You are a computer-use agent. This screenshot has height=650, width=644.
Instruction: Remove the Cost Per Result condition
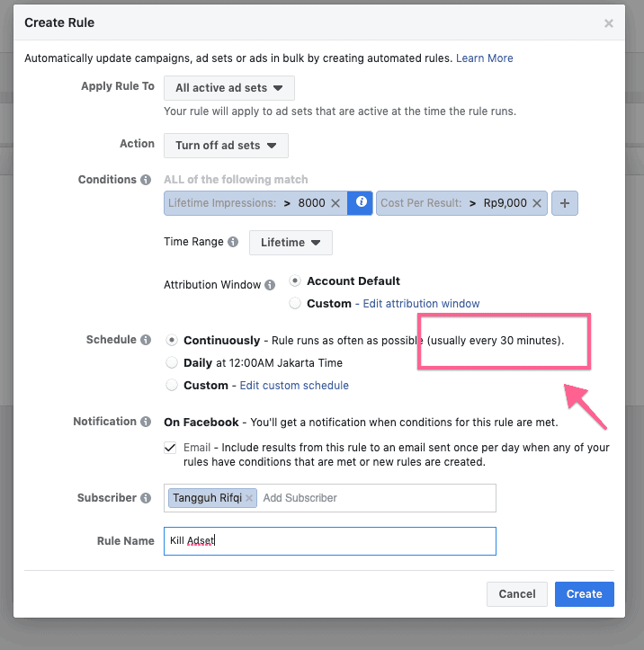point(537,203)
